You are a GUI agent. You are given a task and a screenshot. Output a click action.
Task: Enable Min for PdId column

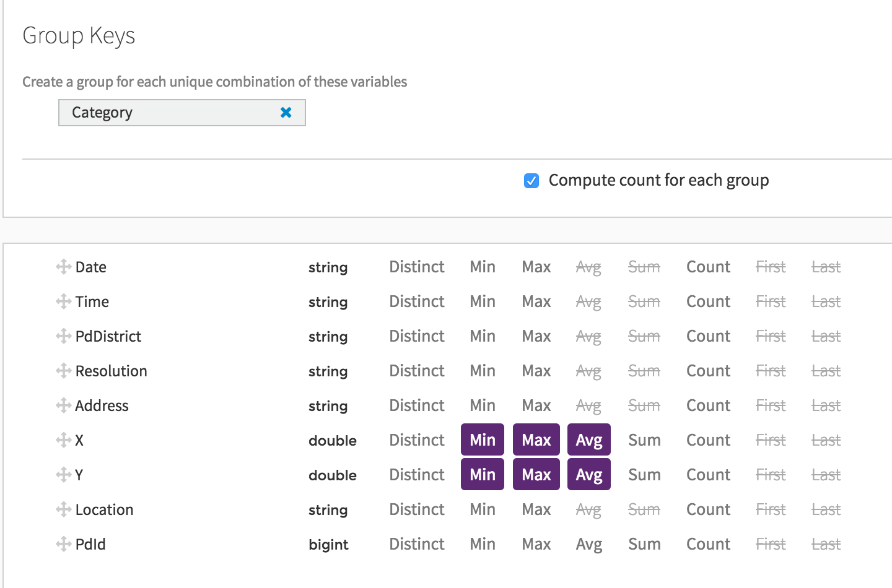[x=483, y=544]
